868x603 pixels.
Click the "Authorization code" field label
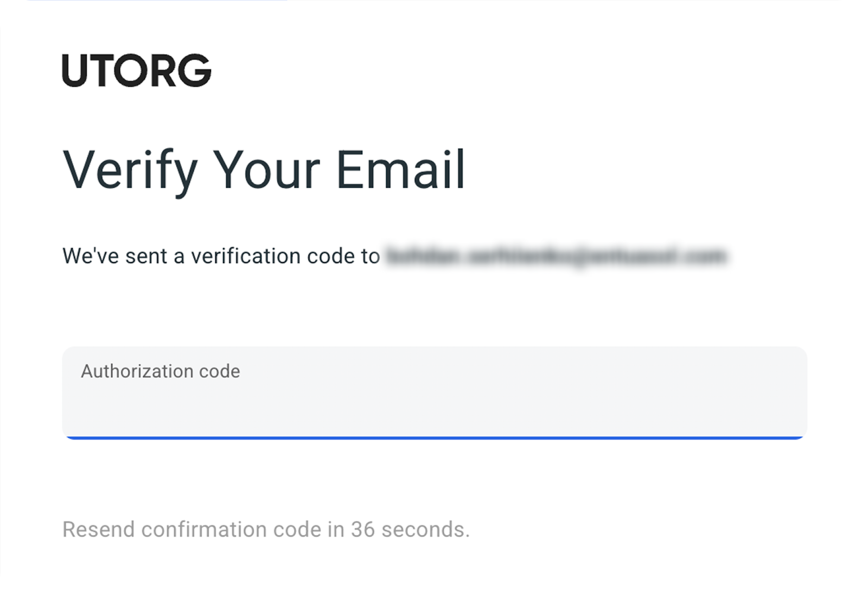pos(161,371)
